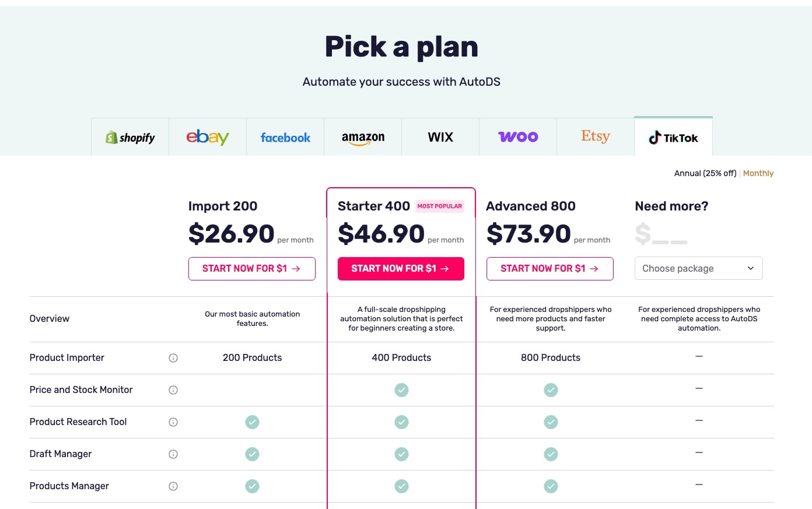This screenshot has width=812, height=509.
Task: Click the info icon beside Product Importer
Action: pos(173,358)
